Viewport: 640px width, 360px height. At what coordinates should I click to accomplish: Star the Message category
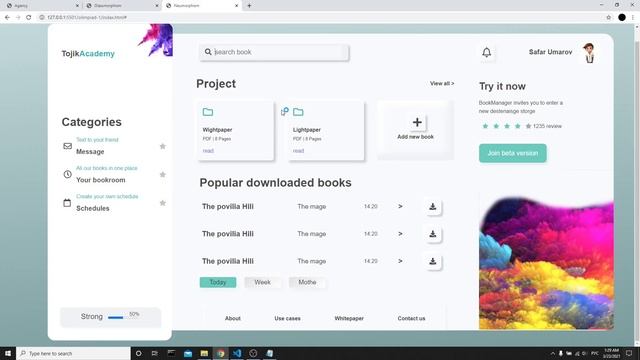click(162, 146)
